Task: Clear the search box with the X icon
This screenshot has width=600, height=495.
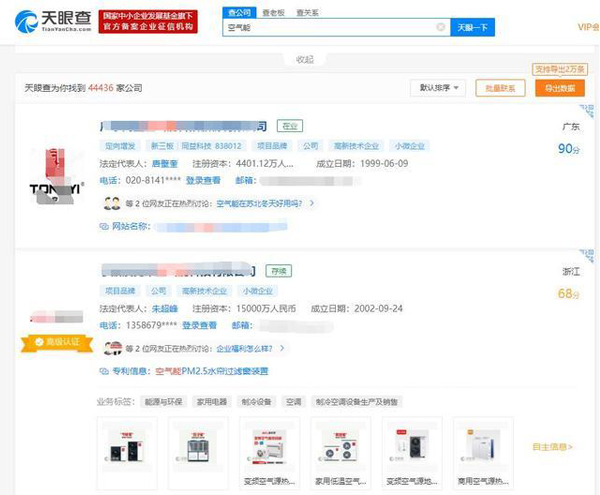Action: (x=440, y=28)
